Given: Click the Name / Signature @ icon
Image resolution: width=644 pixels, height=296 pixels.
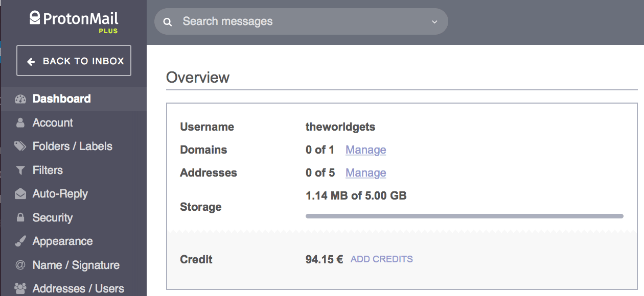Looking at the screenshot, I should click(20, 265).
